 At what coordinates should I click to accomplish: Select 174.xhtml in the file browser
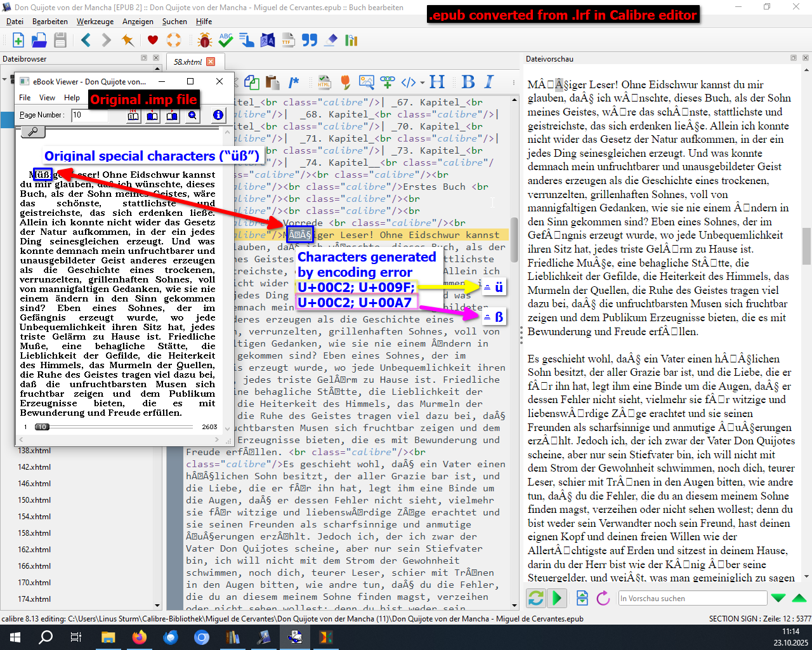tap(34, 599)
